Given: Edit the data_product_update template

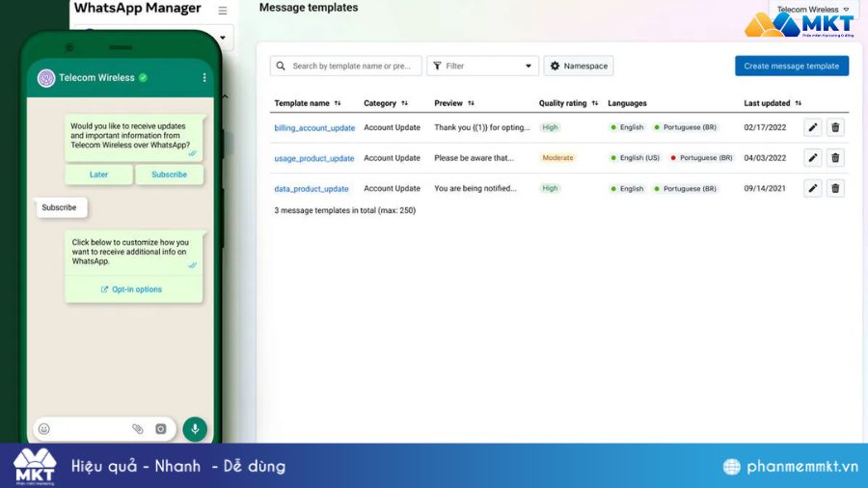Looking at the screenshot, I should point(813,188).
